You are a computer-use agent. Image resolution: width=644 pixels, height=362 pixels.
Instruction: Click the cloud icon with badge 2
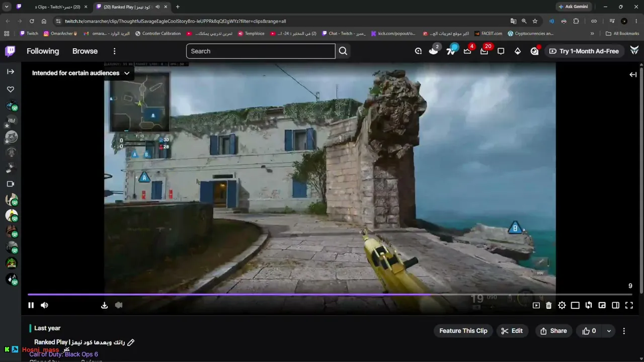pyautogui.click(x=434, y=51)
